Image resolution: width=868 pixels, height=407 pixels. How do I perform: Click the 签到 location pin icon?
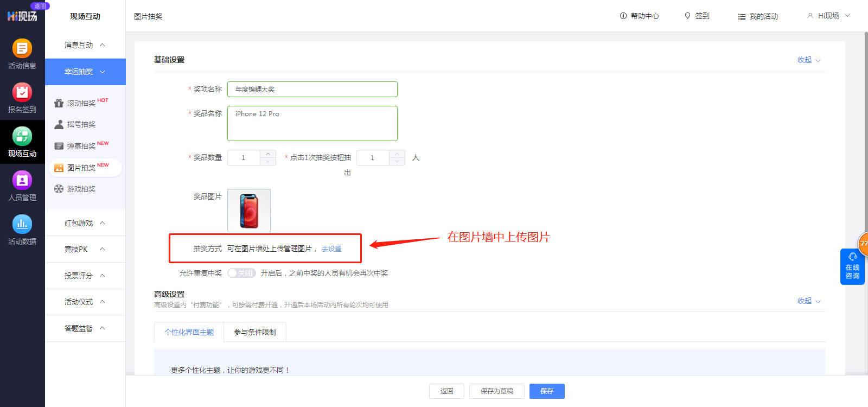(x=687, y=16)
